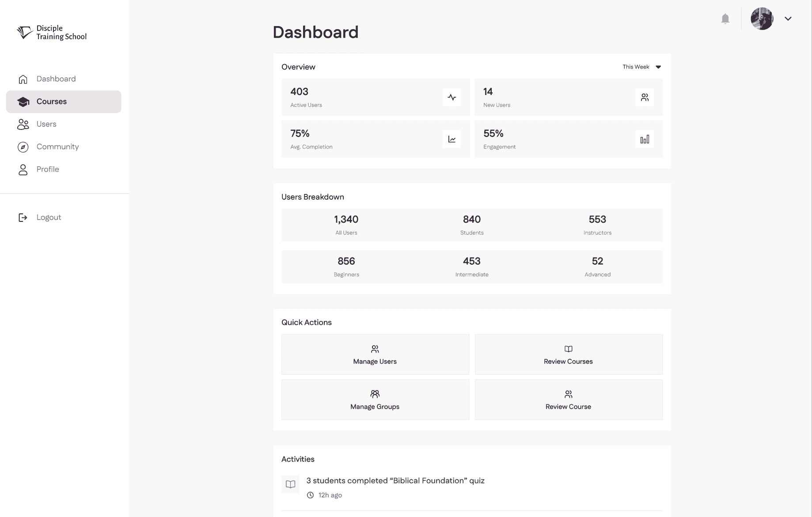
Task: Click the Review Course quick action
Action: coord(569,399)
